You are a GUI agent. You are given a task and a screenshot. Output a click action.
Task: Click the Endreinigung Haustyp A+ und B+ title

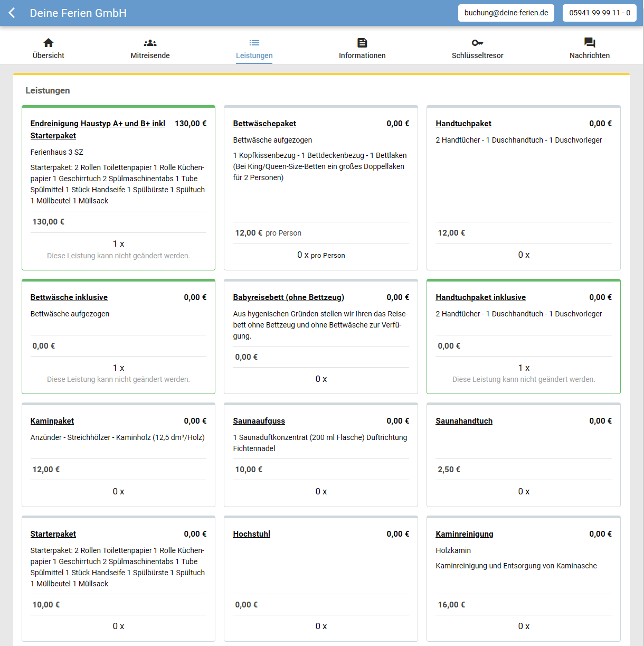click(98, 124)
